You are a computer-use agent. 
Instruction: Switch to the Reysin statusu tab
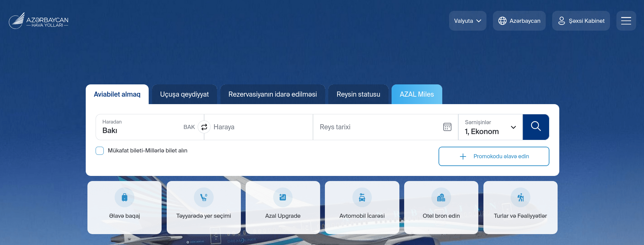coord(358,94)
